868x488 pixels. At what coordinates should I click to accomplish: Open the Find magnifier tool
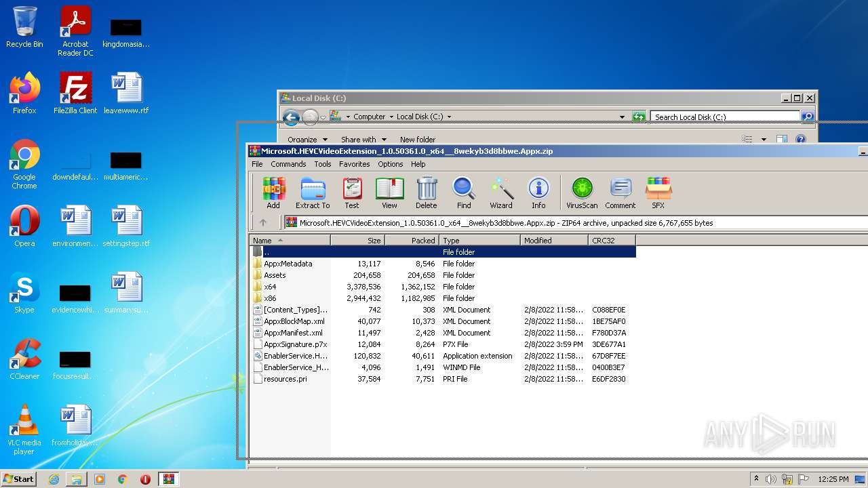pyautogui.click(x=464, y=193)
